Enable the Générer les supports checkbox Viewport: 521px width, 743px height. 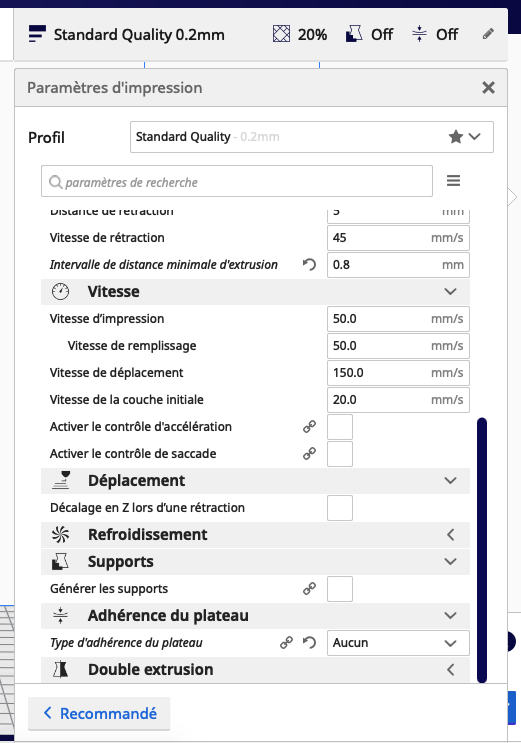pos(340,589)
